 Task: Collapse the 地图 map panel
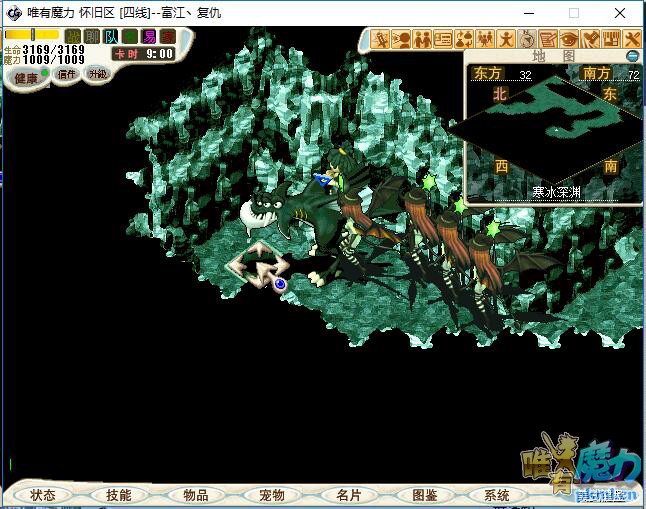point(632,55)
